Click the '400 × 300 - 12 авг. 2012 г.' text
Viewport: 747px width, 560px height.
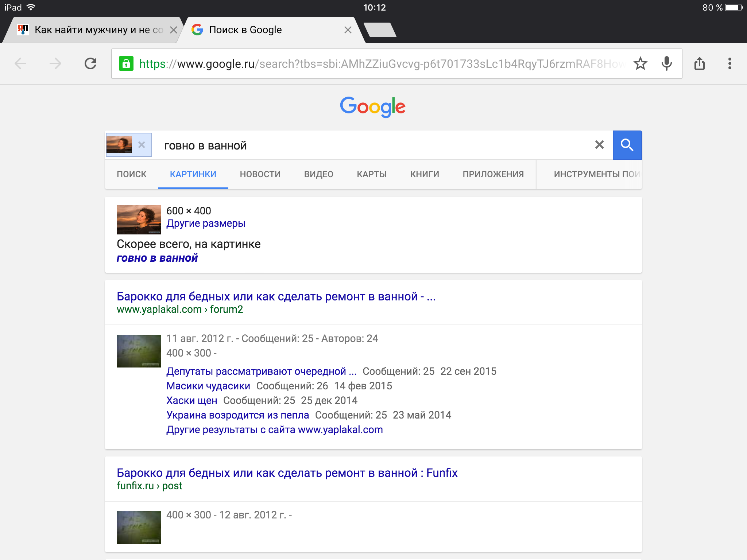click(x=229, y=515)
